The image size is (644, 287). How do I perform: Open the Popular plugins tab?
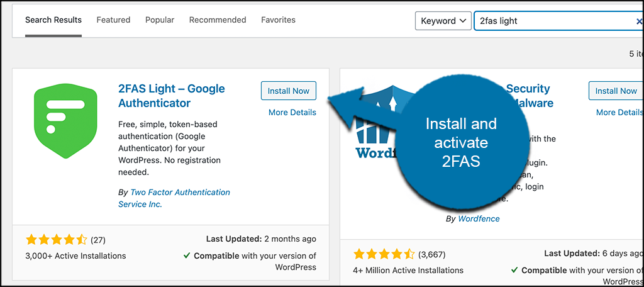coord(160,20)
